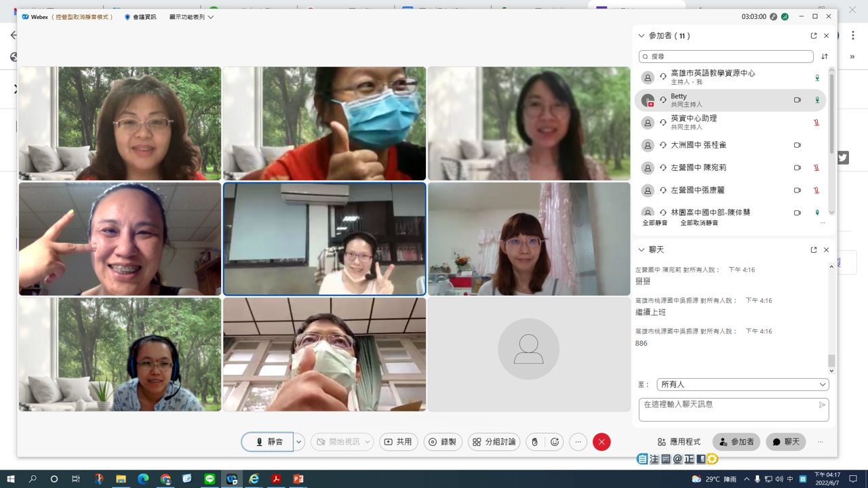Toggle the 聊天 panel button
This screenshot has height=488, width=868.
pos(786,442)
